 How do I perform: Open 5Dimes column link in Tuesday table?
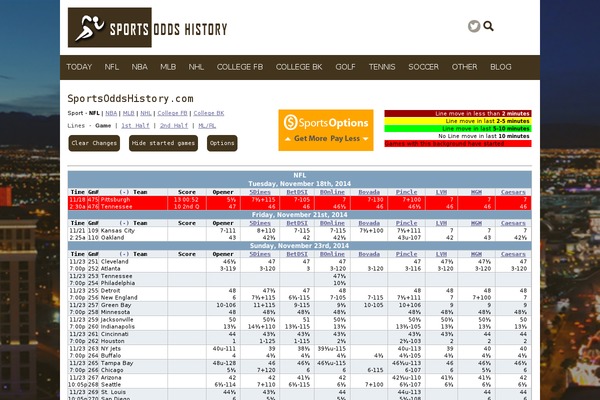coord(260,192)
